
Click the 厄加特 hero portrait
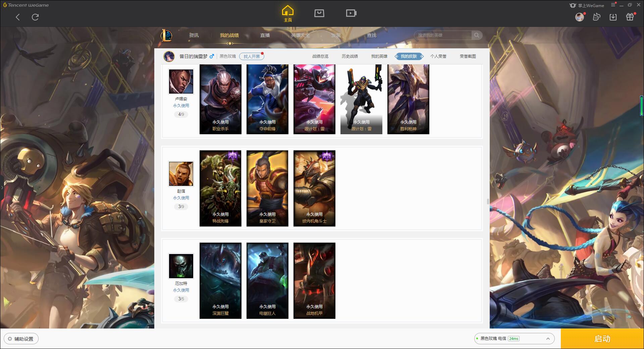[x=181, y=266]
